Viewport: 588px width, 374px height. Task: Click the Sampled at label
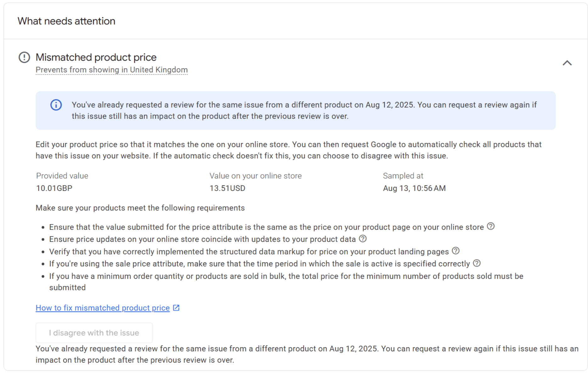point(403,176)
